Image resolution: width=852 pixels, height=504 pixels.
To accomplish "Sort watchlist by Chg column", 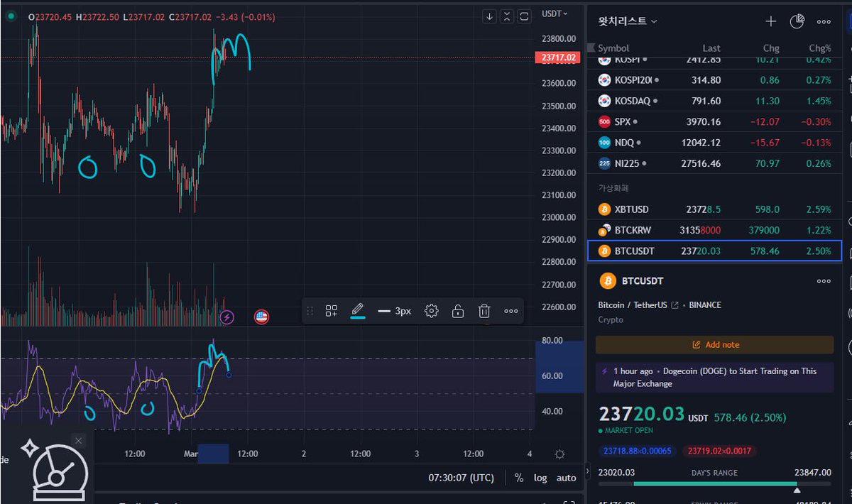I will click(x=771, y=48).
